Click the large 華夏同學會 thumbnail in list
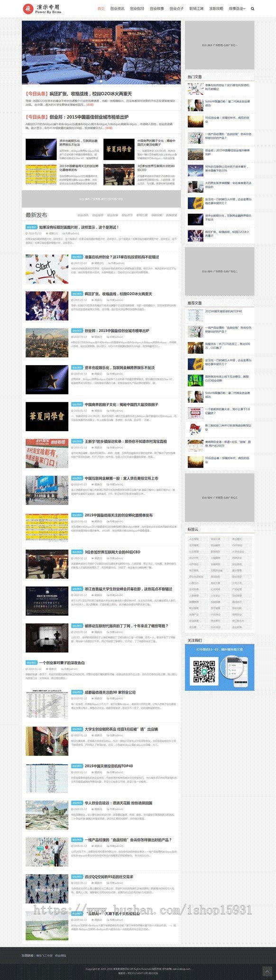276x980 pixels. click(47, 416)
